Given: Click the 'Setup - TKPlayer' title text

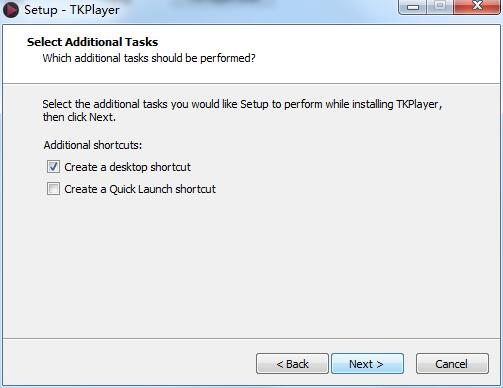Looking at the screenshot, I should click(72, 10).
